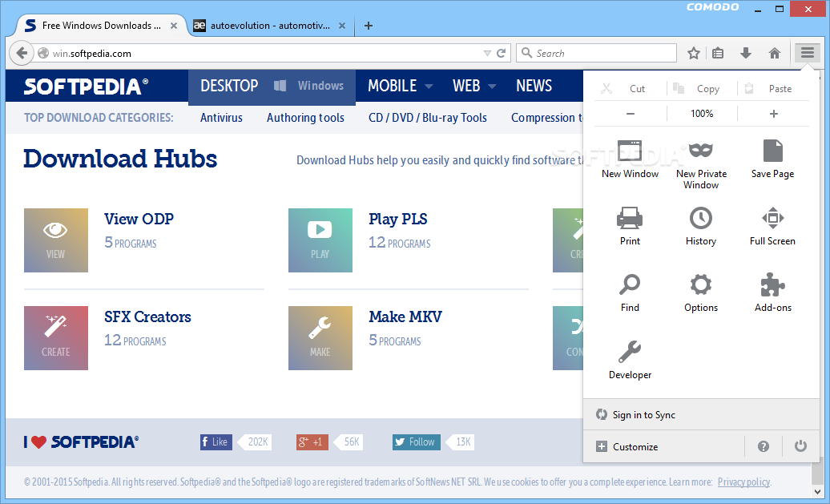Open a New Private Window
The image size is (830, 504).
[701, 164]
